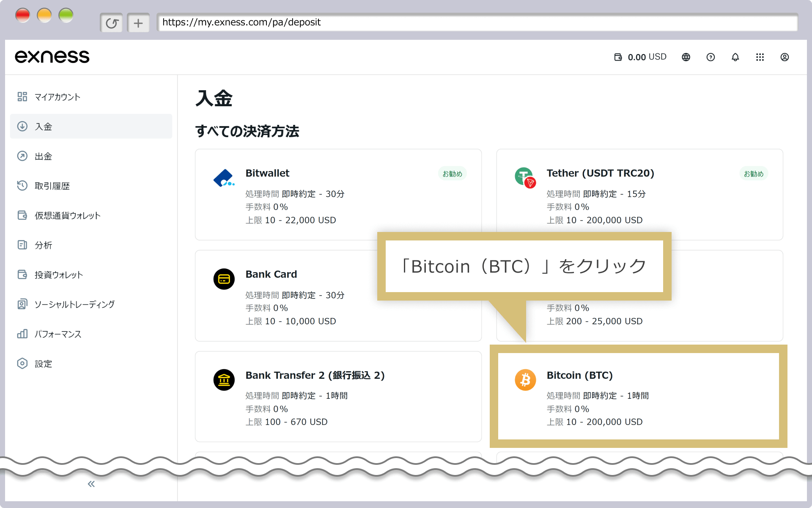This screenshot has width=812, height=508.
Task: Click the Tether USDT TRC20 logo
Action: 525,177
